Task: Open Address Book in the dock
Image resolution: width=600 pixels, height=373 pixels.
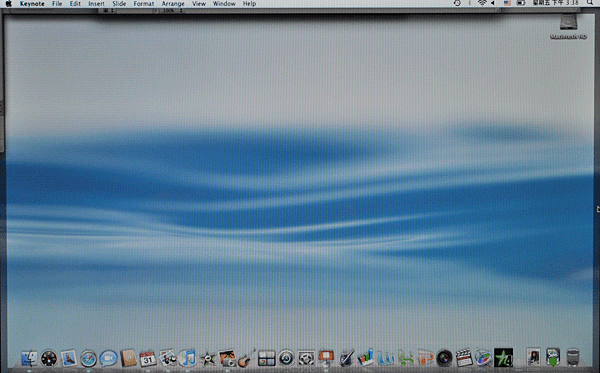Action: pos(128,358)
